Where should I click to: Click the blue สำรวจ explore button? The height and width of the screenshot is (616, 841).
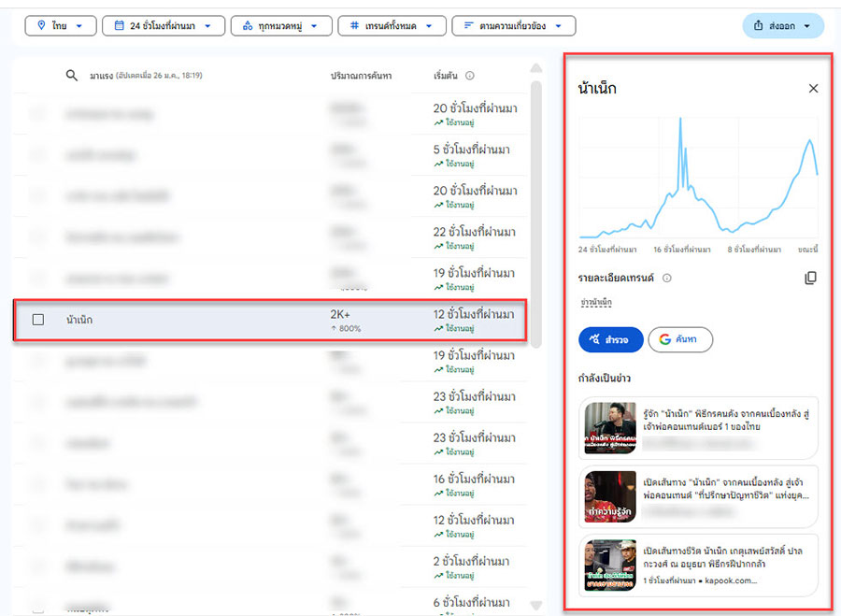click(x=610, y=339)
